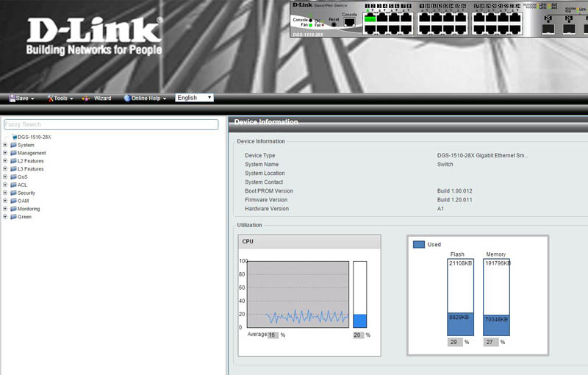Image resolution: width=588 pixels, height=375 pixels.
Task: Click the CPU current usage bar
Action: point(360,294)
